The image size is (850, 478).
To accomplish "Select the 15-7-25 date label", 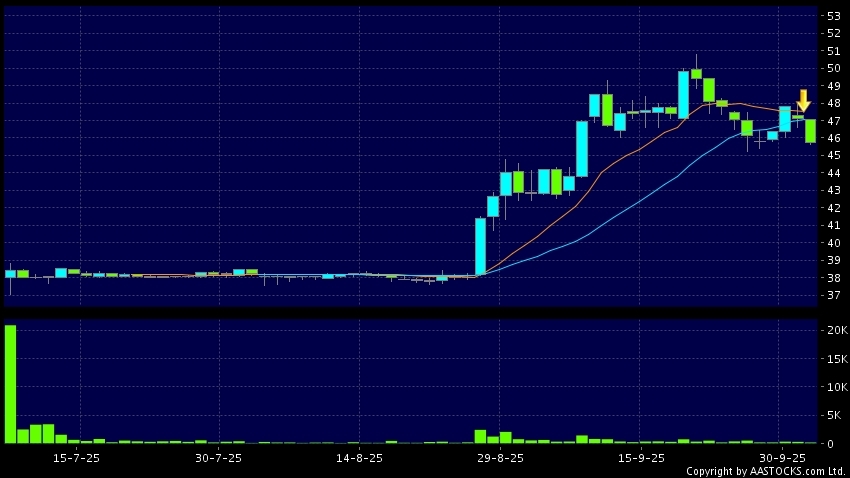I will click(77, 458).
